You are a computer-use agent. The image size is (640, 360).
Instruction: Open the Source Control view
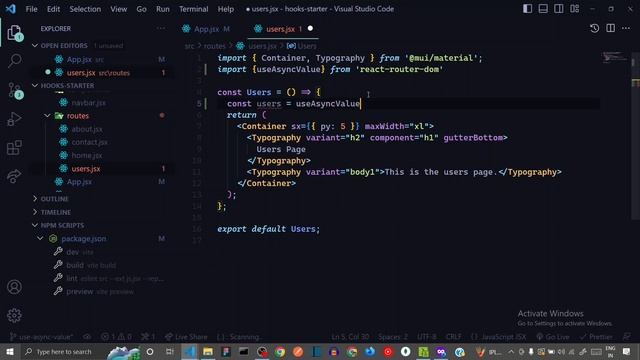point(15,91)
